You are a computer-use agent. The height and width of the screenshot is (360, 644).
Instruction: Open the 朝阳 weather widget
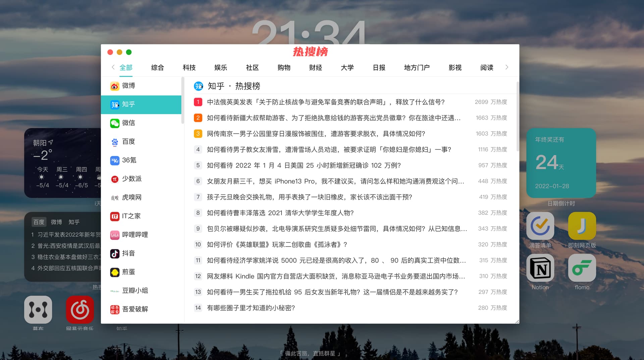[x=62, y=163]
